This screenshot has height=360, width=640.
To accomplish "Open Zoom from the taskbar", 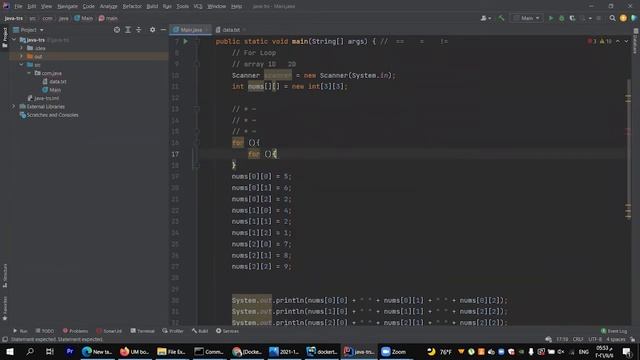I will (x=394, y=351).
